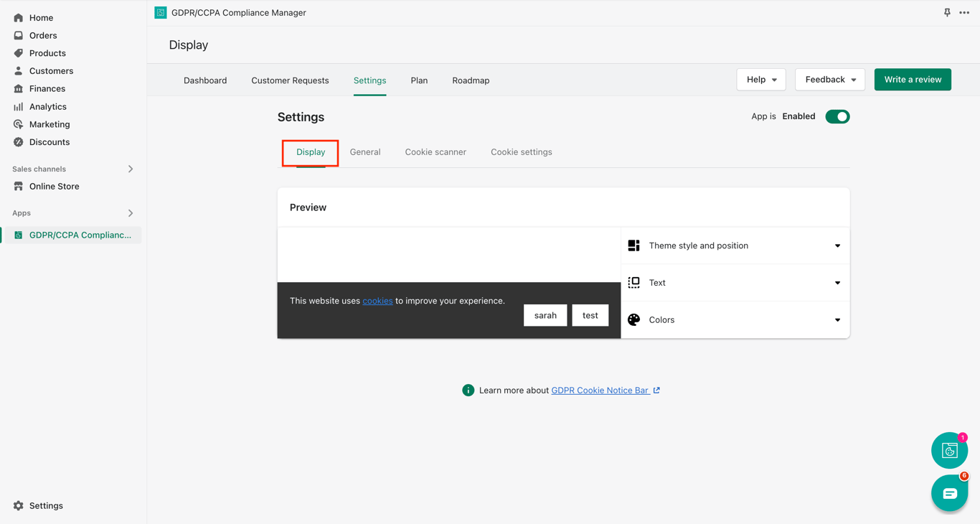
Task: Expand the Colors section arrow
Action: click(x=838, y=321)
